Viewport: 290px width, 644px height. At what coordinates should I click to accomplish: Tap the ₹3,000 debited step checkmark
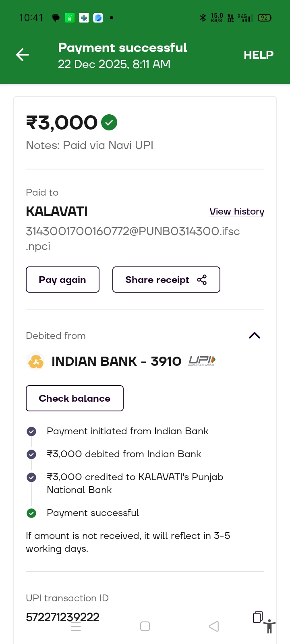pyautogui.click(x=31, y=454)
